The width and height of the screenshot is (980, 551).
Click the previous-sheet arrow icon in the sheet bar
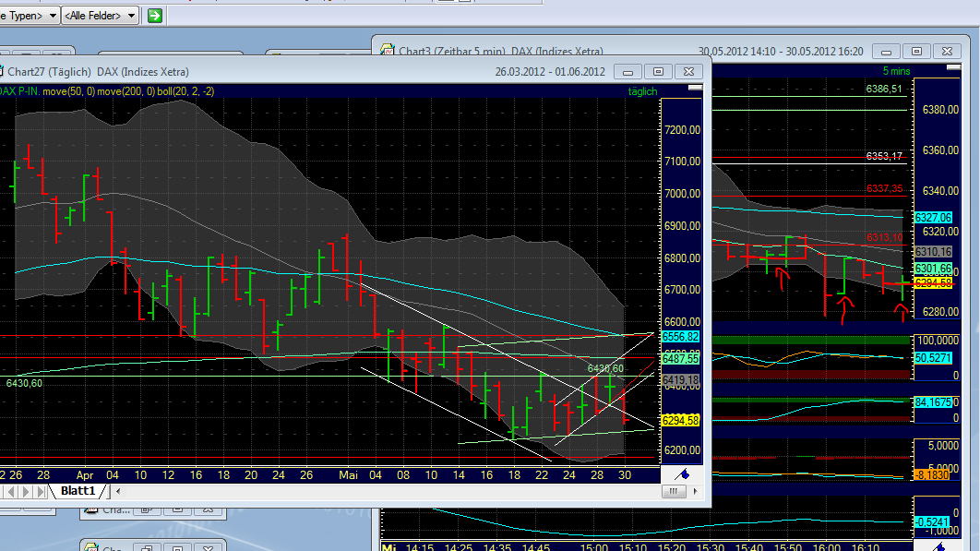[12, 492]
